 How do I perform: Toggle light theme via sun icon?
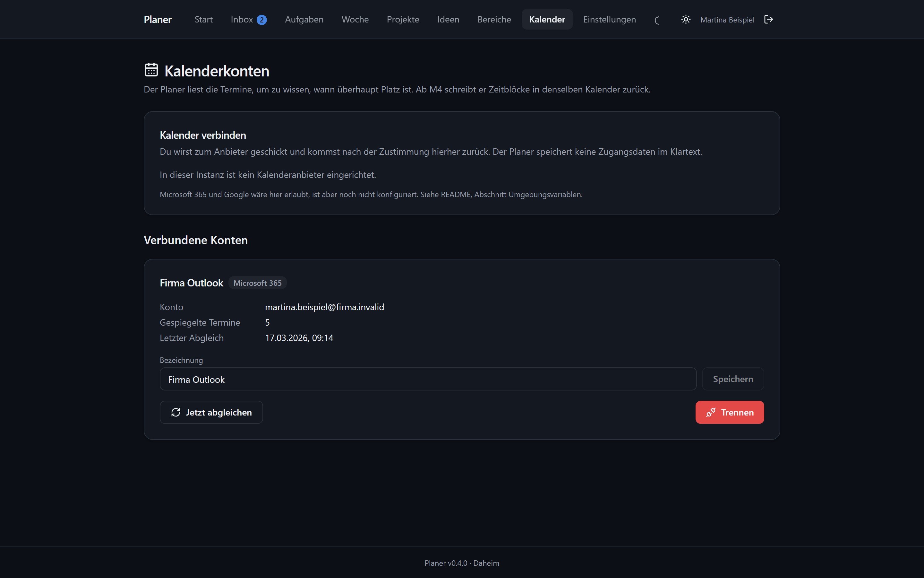tap(686, 20)
